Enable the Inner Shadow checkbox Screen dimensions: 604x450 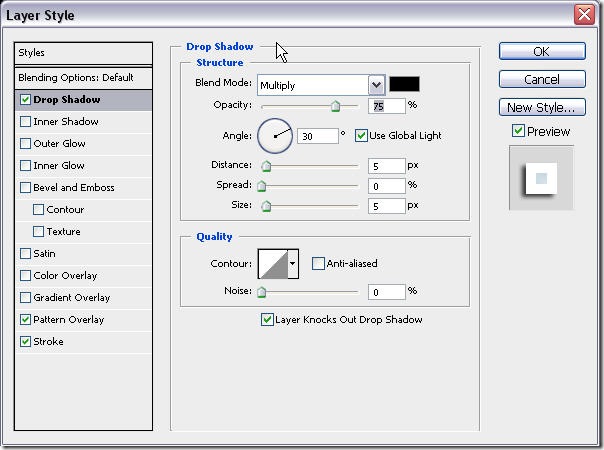25,122
